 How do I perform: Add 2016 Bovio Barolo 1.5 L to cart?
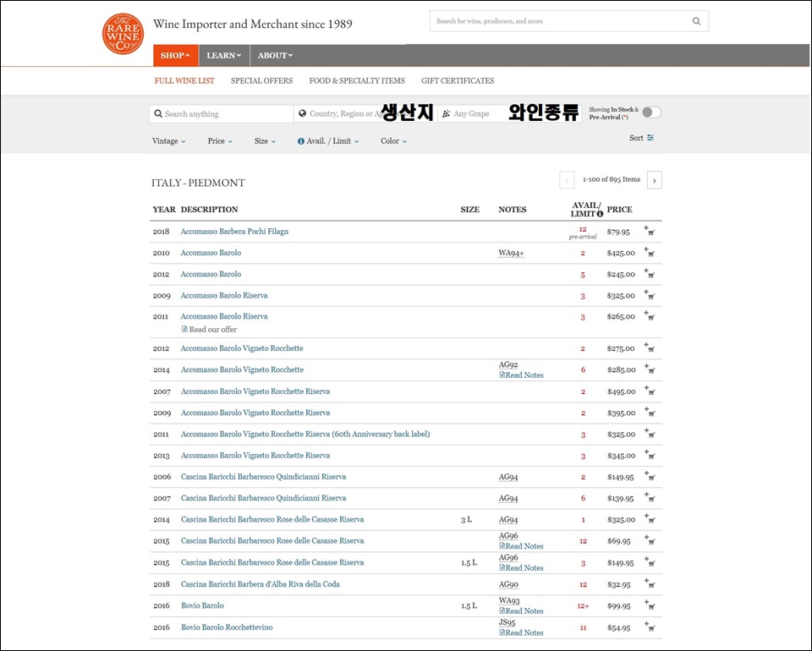click(650, 605)
